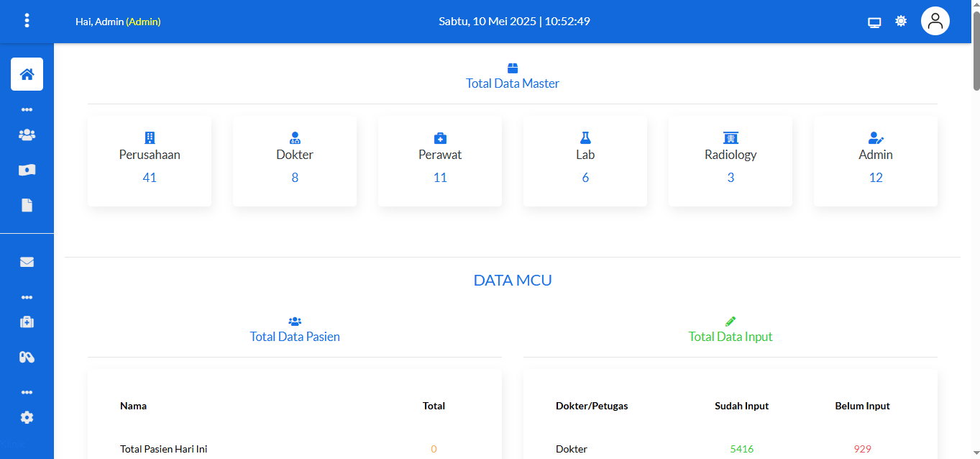The height and width of the screenshot is (459, 980).
Task: Open the settings gear in sidebar
Action: click(27, 417)
